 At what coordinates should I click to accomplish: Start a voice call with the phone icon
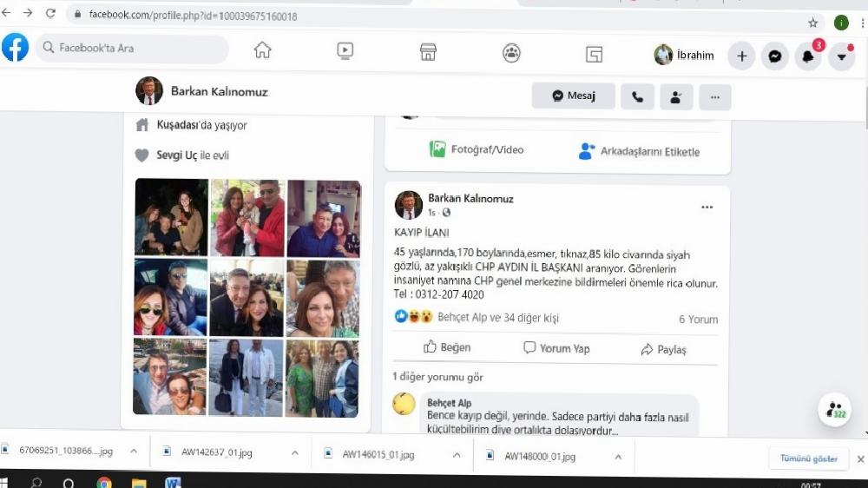click(x=637, y=96)
